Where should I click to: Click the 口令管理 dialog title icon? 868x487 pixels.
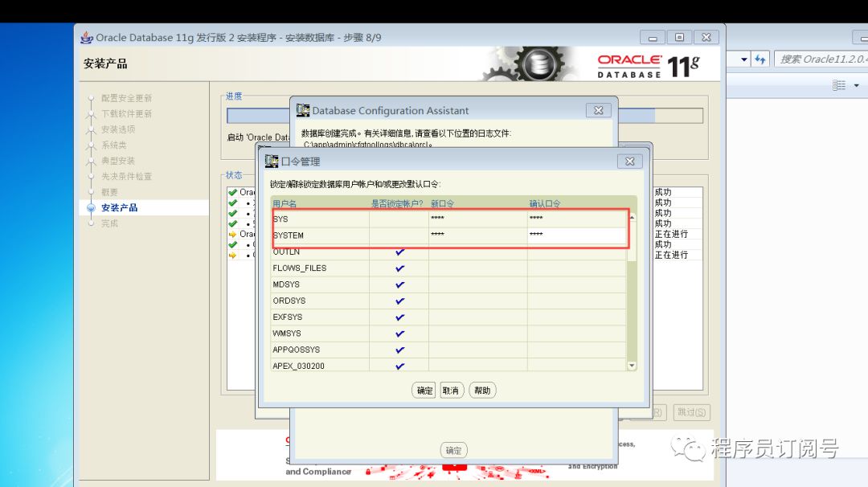click(x=272, y=161)
